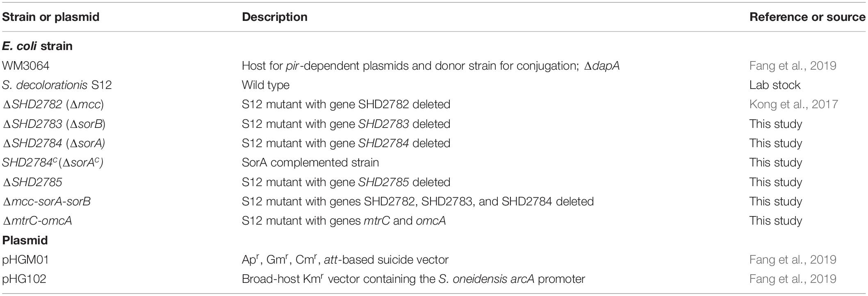Click the Fang et al., 2019 citation for pHGM01

point(793,260)
